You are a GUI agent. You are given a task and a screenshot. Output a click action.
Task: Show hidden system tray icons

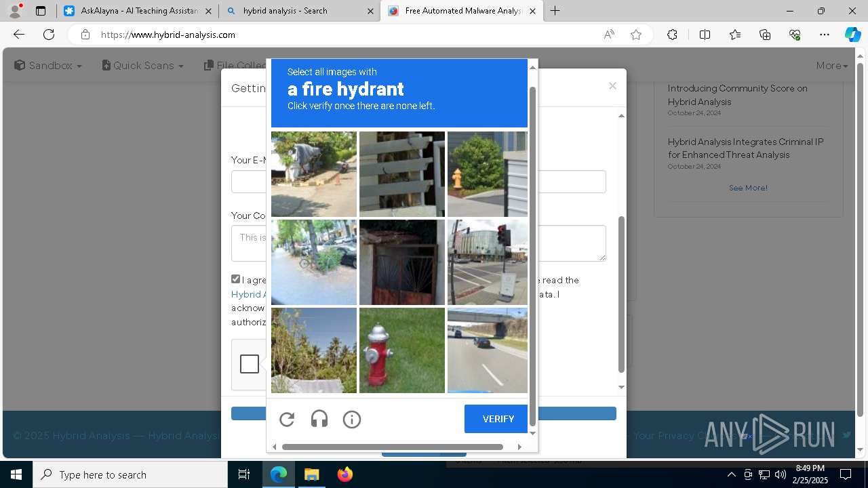[x=731, y=474]
